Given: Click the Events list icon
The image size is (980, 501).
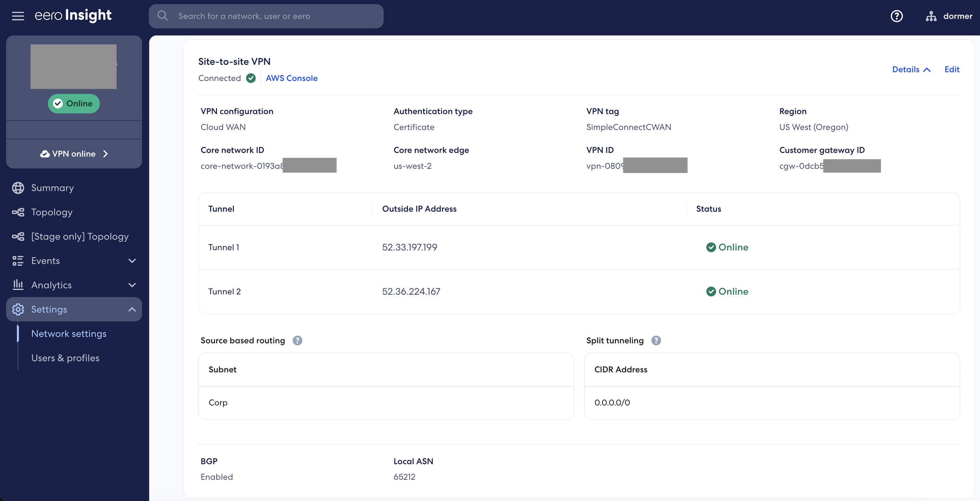Looking at the screenshot, I should [x=18, y=261].
